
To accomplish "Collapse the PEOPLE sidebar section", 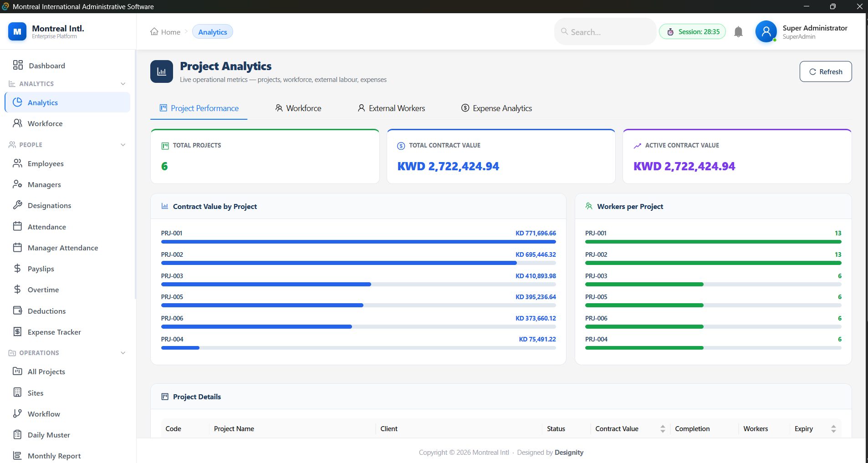I will tap(123, 145).
